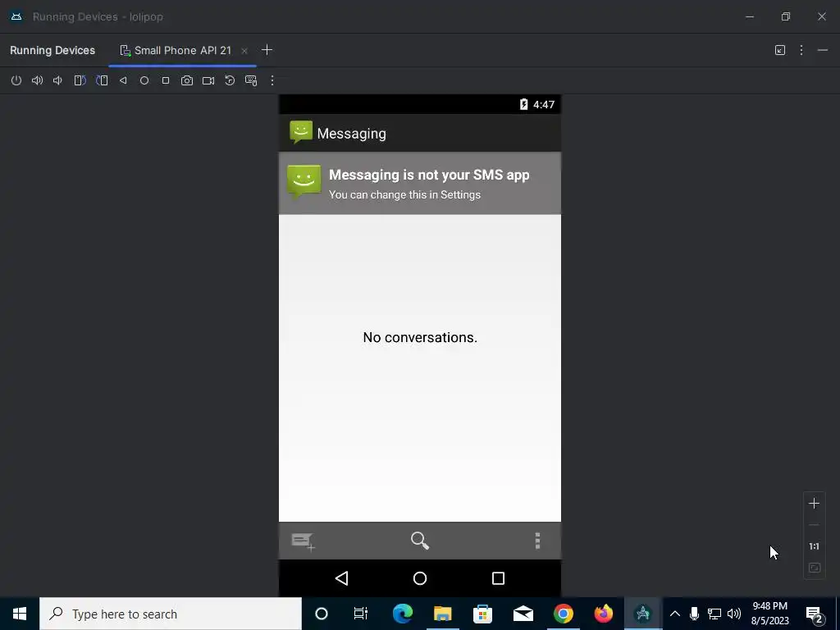Hide the Running Devices panel
This screenshot has width=840, height=630.
(x=823, y=50)
